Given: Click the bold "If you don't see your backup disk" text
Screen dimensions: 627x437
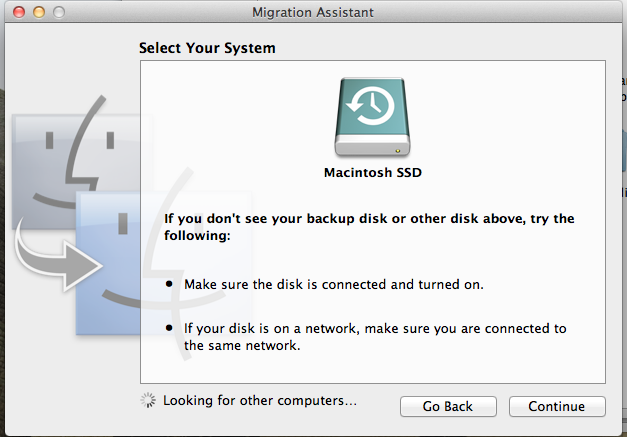Looking at the screenshot, I should click(x=370, y=227).
